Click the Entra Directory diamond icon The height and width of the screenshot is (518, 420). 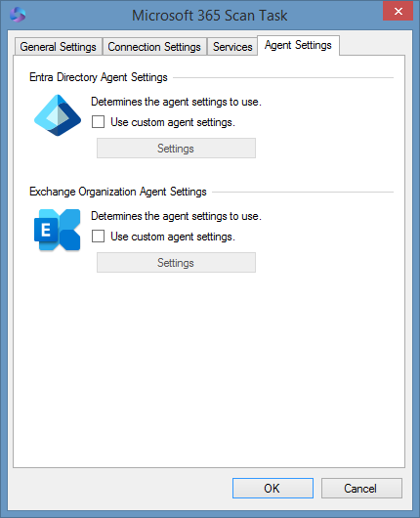pos(58,115)
